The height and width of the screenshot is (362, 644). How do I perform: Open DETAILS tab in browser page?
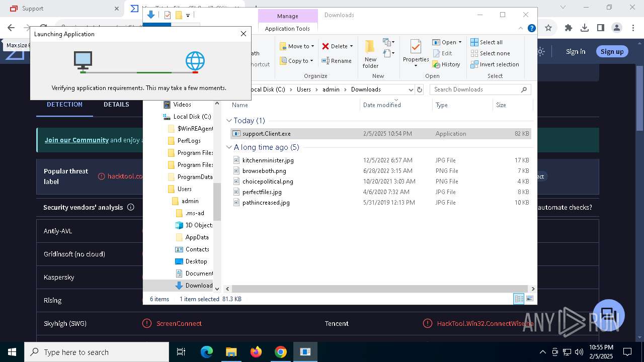(116, 105)
